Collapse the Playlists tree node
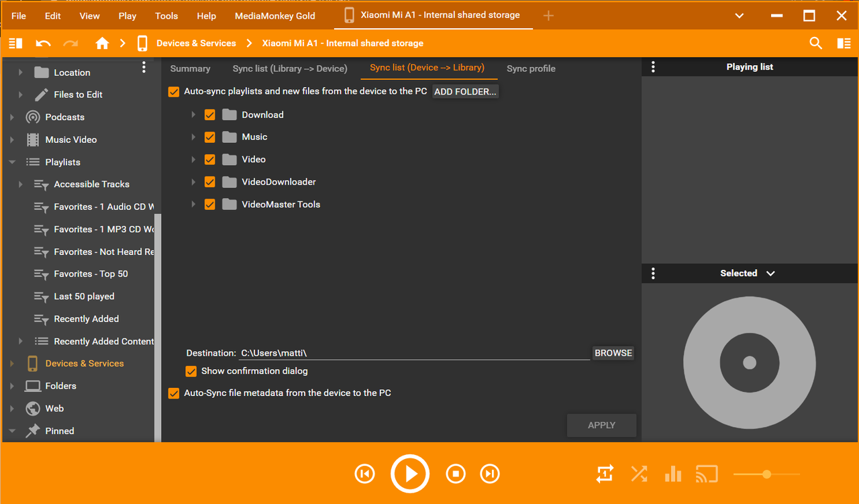The width and height of the screenshot is (859, 504). tap(12, 162)
